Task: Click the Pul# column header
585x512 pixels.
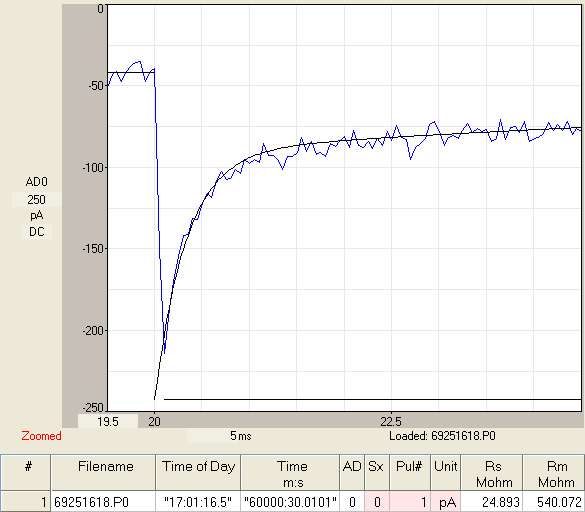Action: coord(410,472)
